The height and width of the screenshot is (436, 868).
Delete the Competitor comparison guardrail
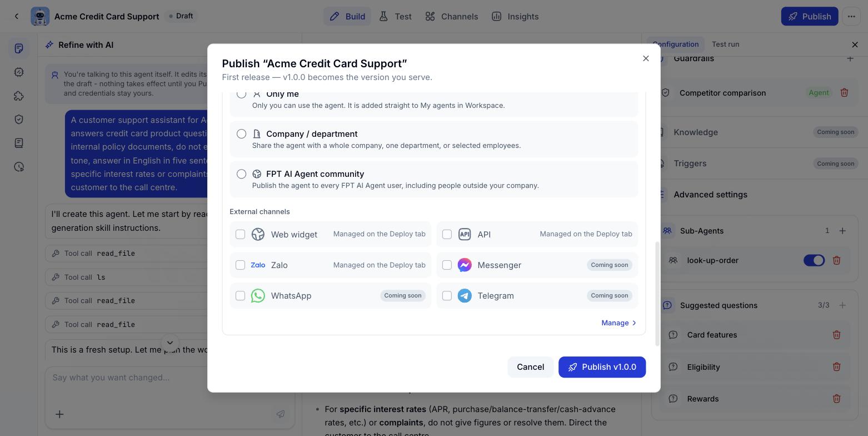(x=844, y=93)
